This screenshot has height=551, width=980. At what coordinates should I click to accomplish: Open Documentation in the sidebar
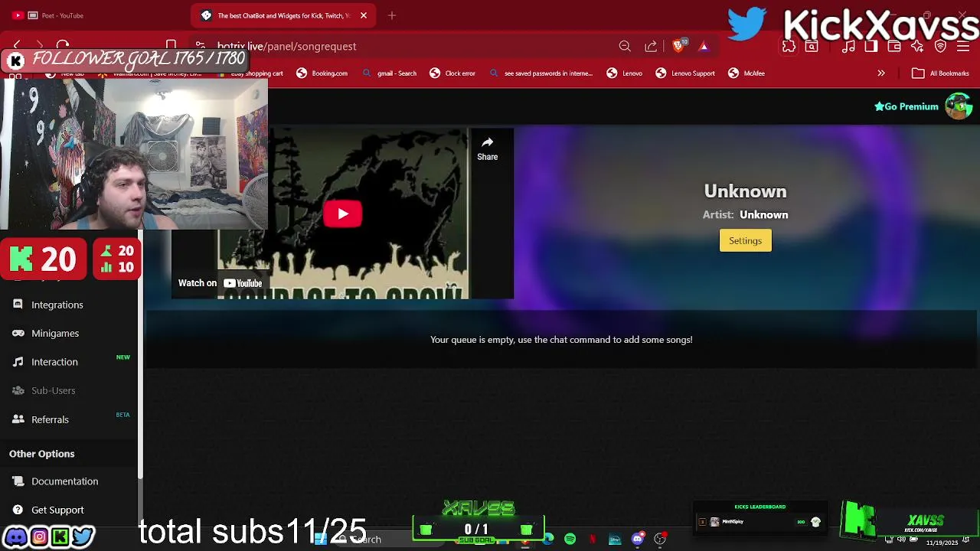coord(64,481)
